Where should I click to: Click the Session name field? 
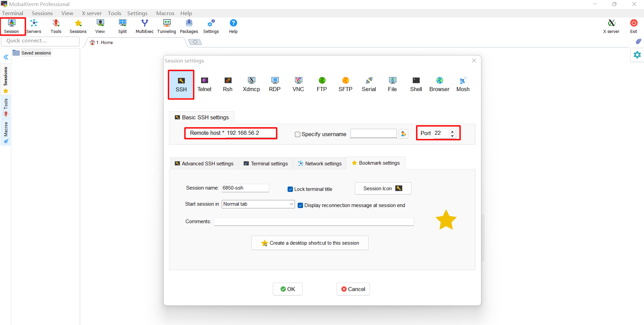[x=245, y=188]
